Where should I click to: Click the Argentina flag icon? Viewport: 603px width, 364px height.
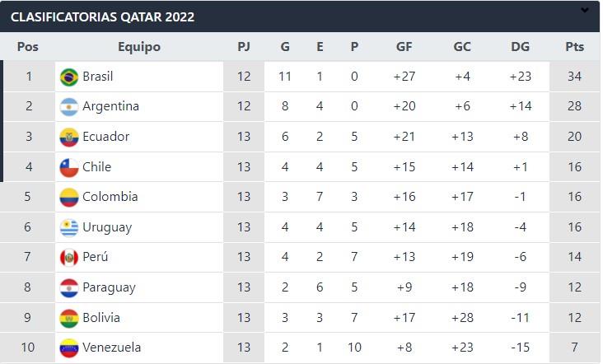(x=69, y=107)
